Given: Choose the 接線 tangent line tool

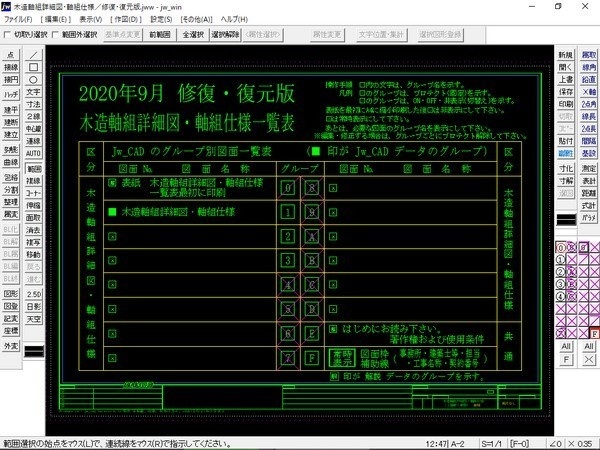Looking at the screenshot, I should point(11,67).
